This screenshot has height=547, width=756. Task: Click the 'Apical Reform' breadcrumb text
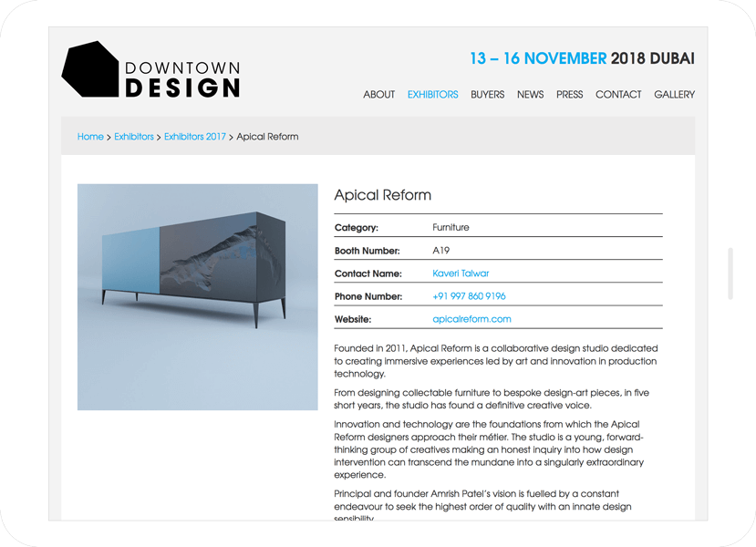click(x=267, y=137)
